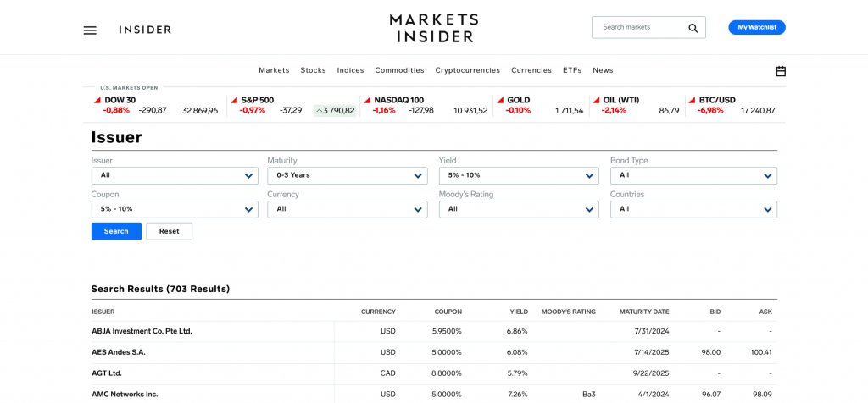The height and width of the screenshot is (403, 868).
Task: Expand the Bond Type dropdown
Action: 693,175
